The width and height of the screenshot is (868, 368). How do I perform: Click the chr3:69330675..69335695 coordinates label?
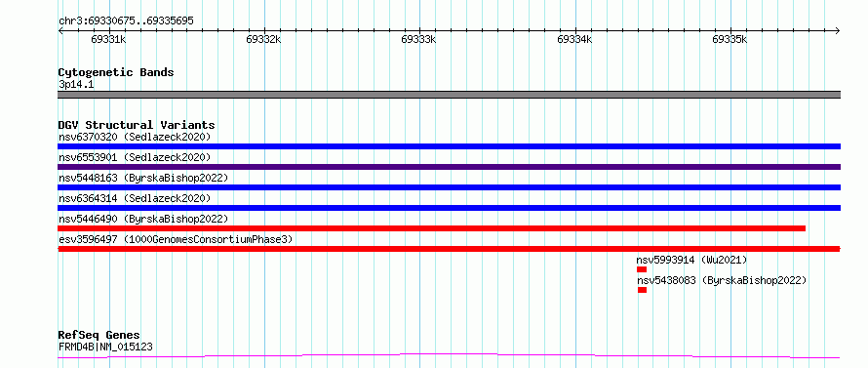click(126, 21)
